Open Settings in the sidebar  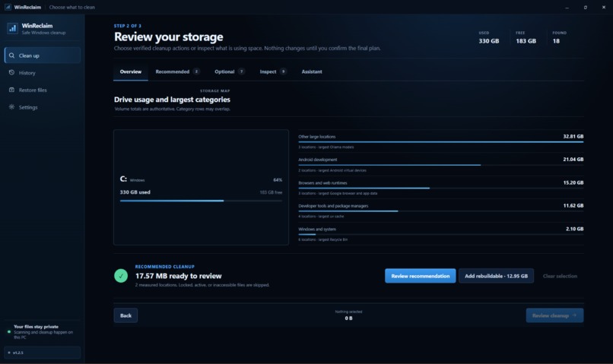43,107
